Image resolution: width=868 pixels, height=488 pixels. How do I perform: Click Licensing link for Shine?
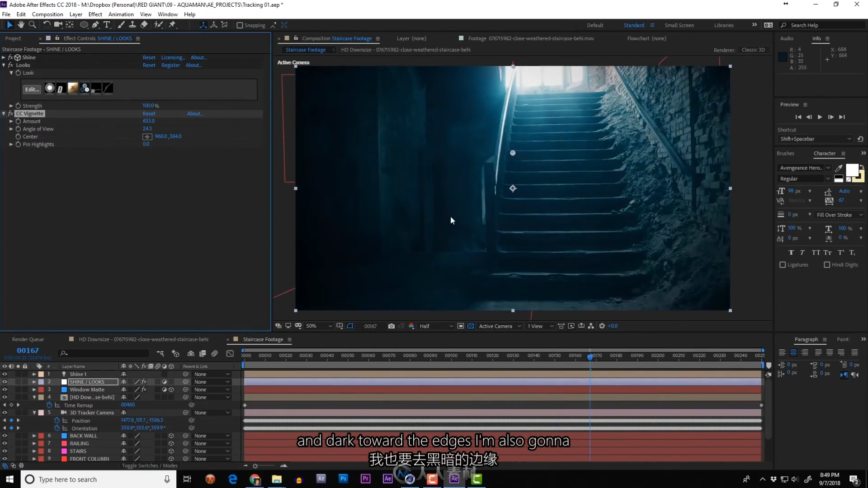click(173, 57)
